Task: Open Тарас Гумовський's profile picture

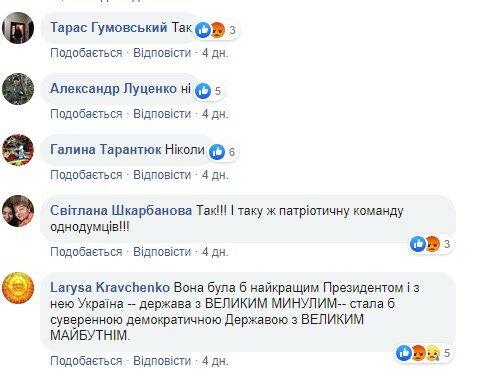Action: coord(18,28)
